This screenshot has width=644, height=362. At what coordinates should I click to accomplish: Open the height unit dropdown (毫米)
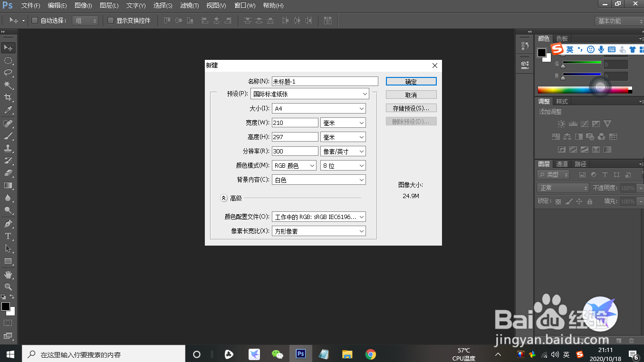[x=343, y=137]
